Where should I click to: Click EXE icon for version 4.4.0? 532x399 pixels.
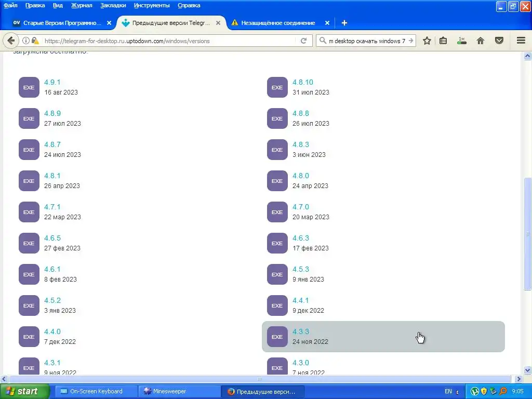tap(29, 337)
